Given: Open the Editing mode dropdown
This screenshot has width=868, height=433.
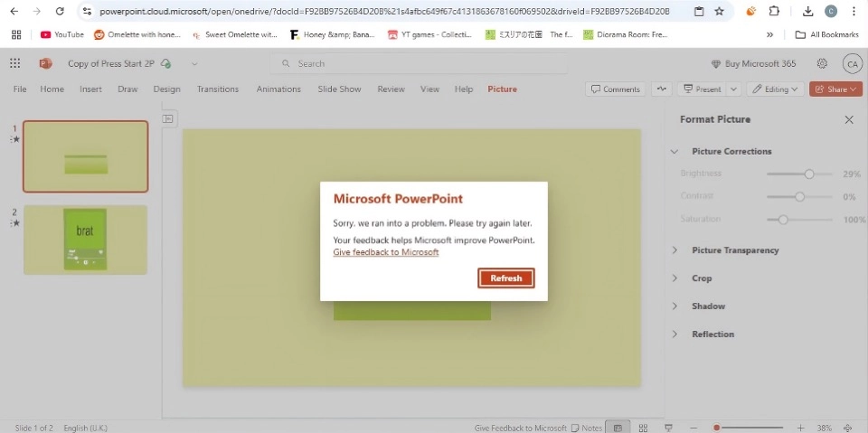Looking at the screenshot, I should pos(775,89).
